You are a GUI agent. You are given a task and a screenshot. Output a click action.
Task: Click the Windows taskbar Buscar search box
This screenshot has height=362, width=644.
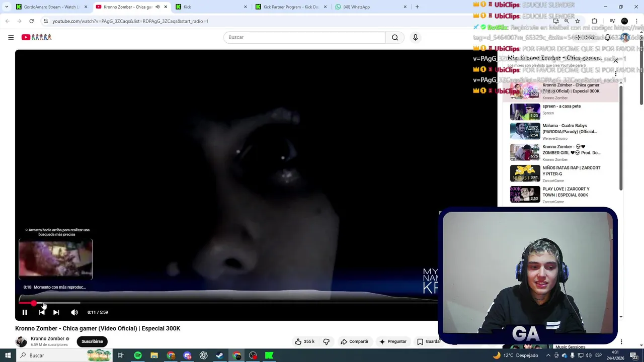coord(64,355)
